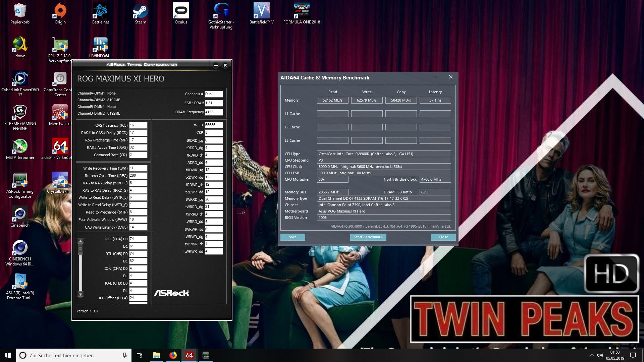This screenshot has height=362, width=644.
Task: Click the Memory Read result 62162 MB/s
Action: 332,100
